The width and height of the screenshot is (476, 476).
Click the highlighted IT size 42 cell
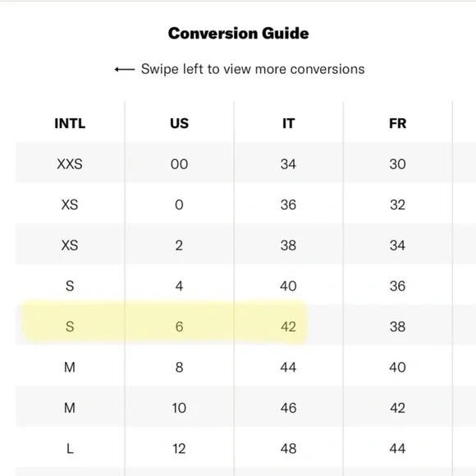pyautogui.click(x=288, y=327)
